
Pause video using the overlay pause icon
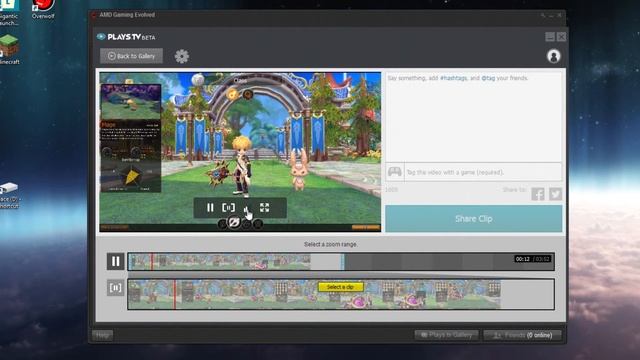(x=210, y=208)
